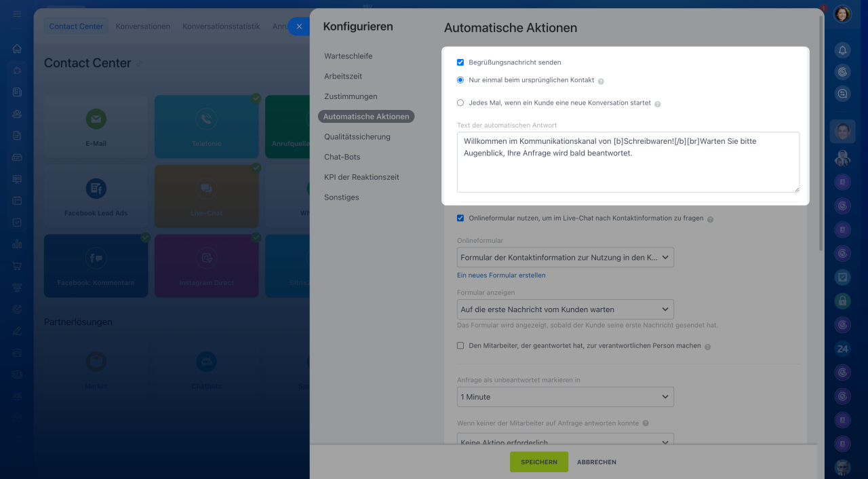
Task: Open bar chart analytics icon in sidebar
Action: 17,244
